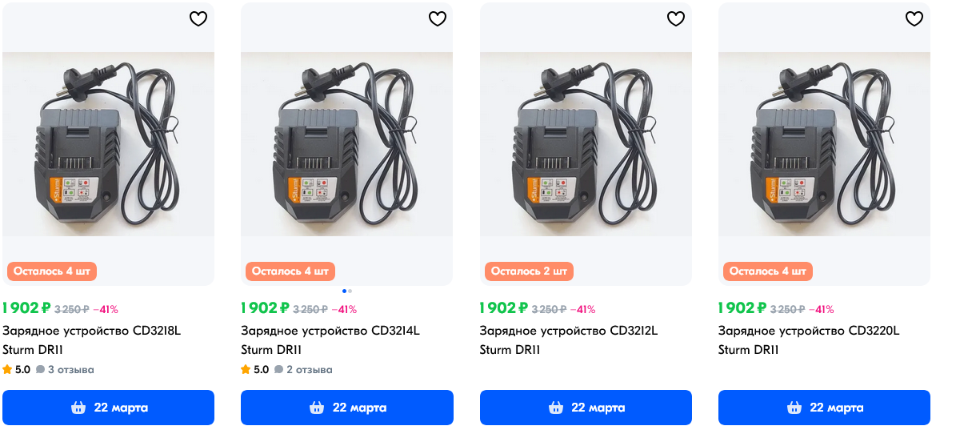Click heart icon on CD3212L charger card
This screenshot has width=980, height=438.
pyautogui.click(x=676, y=19)
